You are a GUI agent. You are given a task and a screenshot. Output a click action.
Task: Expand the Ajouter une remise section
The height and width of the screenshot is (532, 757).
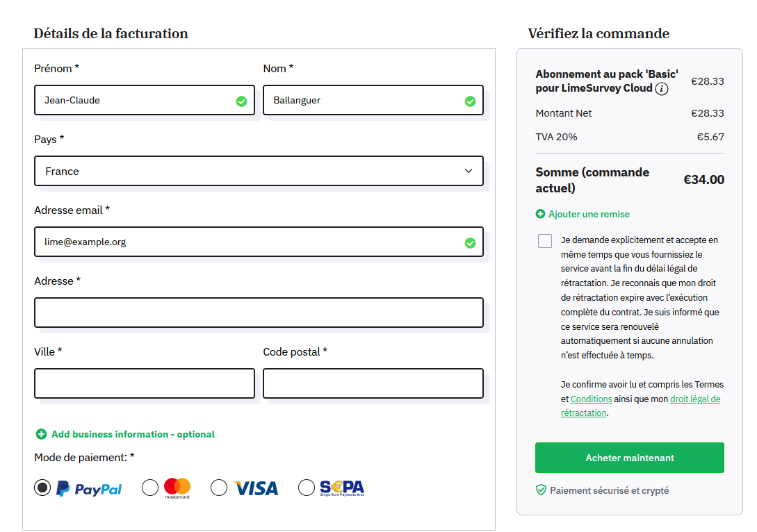point(589,215)
